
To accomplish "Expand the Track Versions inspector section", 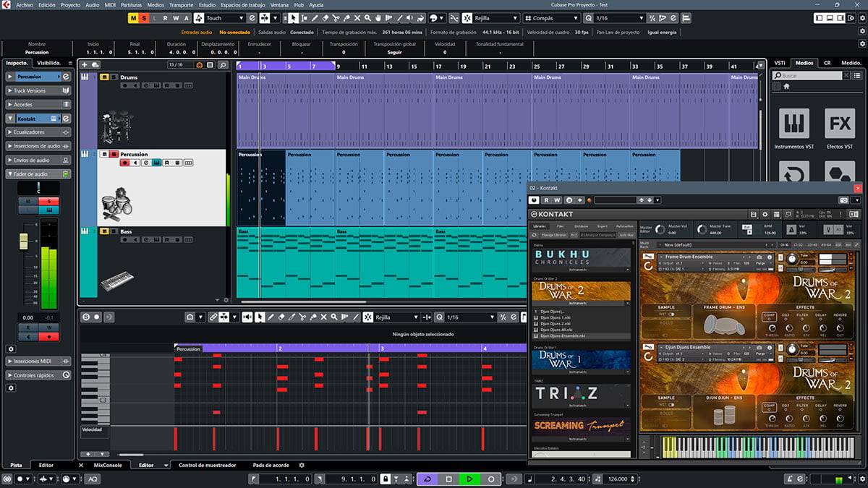I will 39,90.
